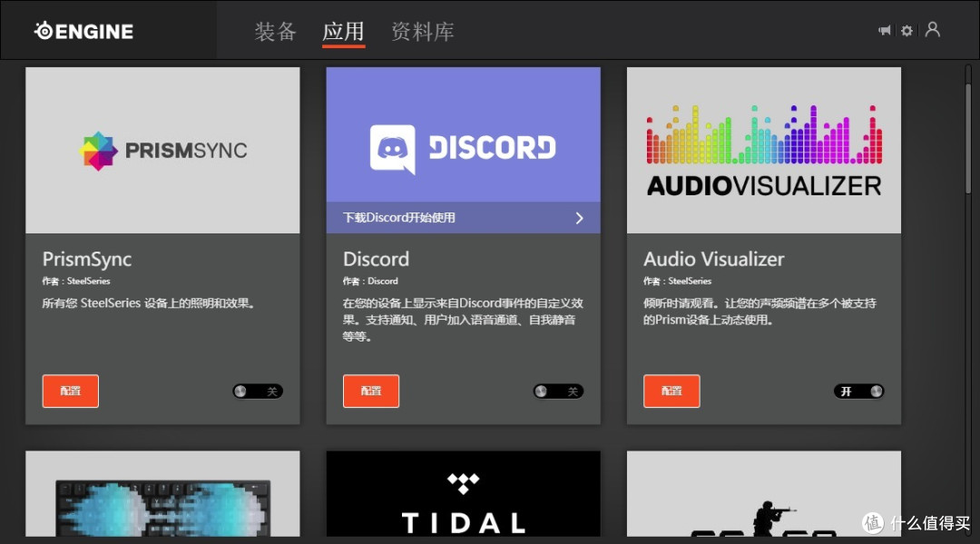
Task: Open the user account icon
Action: point(933,29)
